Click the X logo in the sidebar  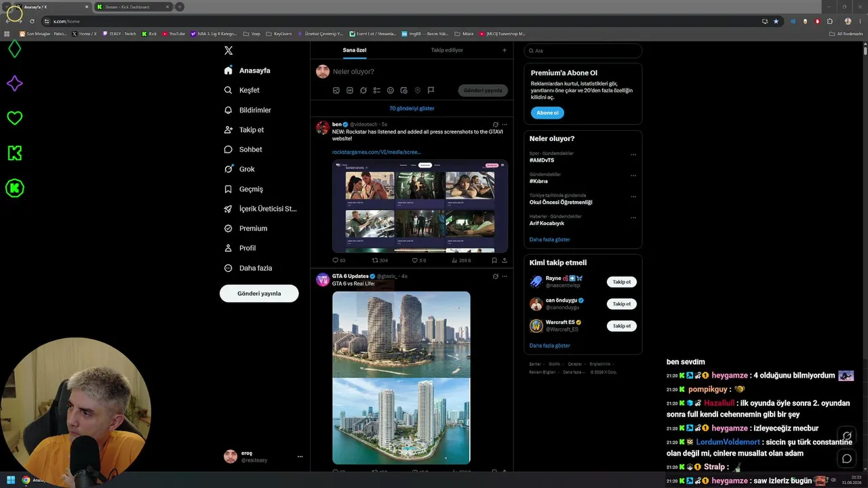click(229, 50)
